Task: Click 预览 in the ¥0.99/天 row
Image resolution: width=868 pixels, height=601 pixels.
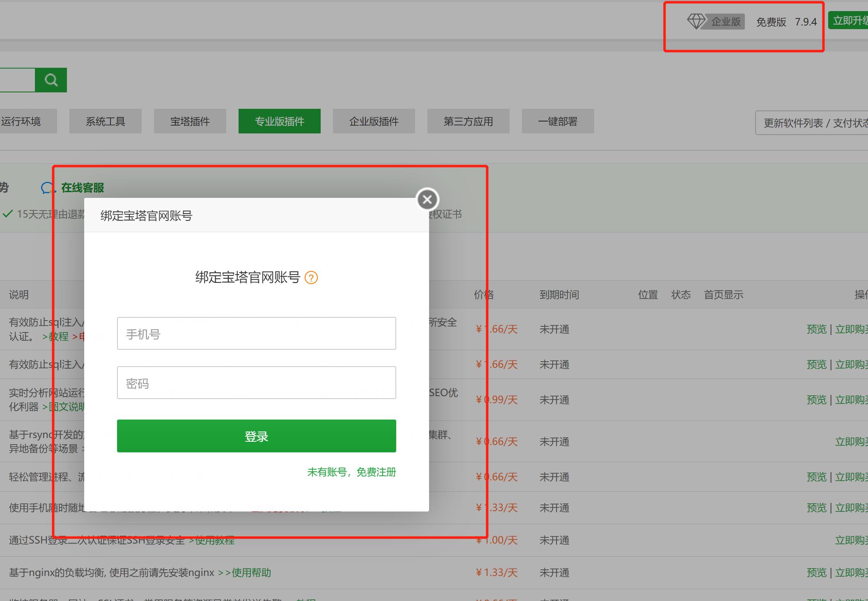Action: 816,400
